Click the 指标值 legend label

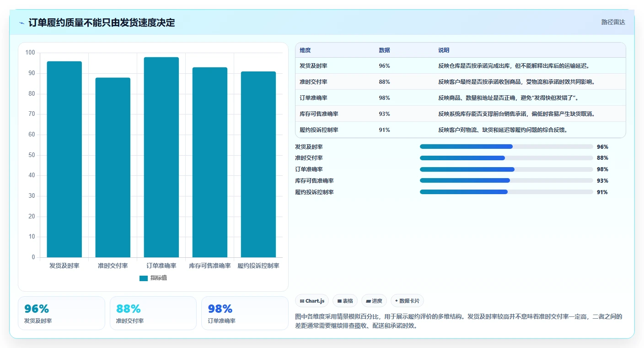click(159, 278)
